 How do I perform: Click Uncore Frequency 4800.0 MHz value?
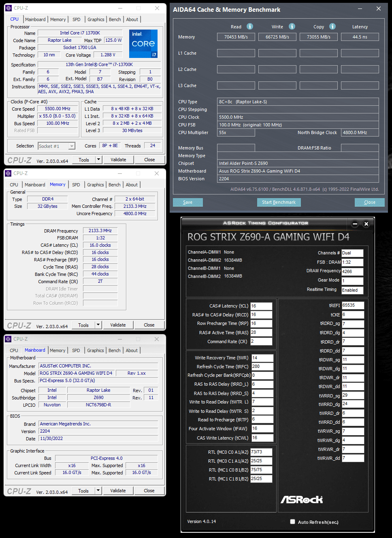click(x=135, y=213)
